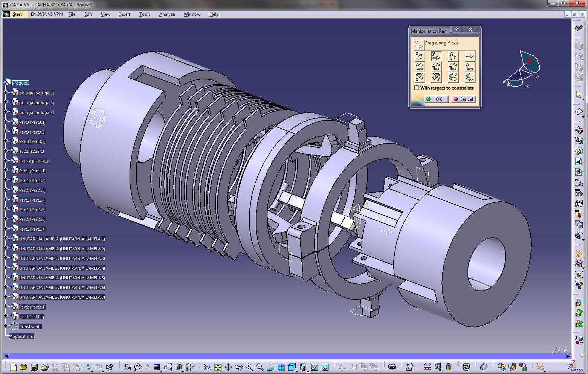Image resolution: width=588 pixels, height=374 pixels.
Task: Select Drag along X axis button
Action: coord(419,56)
